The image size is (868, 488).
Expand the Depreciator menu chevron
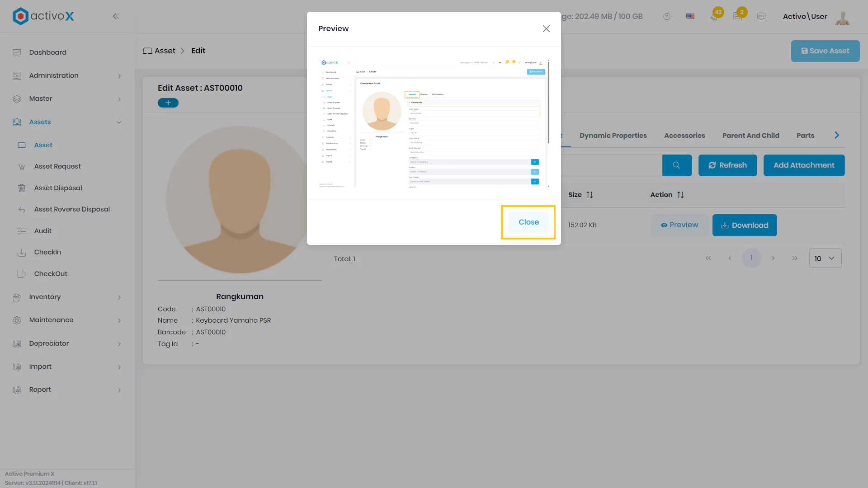119,344
